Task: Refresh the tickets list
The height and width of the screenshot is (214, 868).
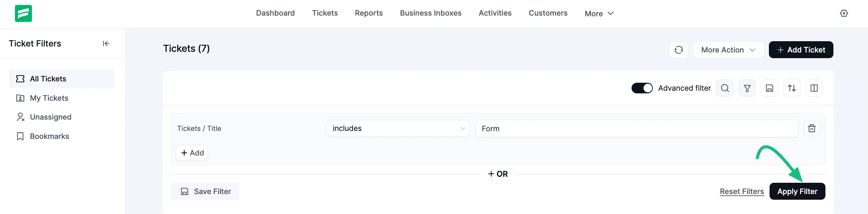Action: pos(678,50)
